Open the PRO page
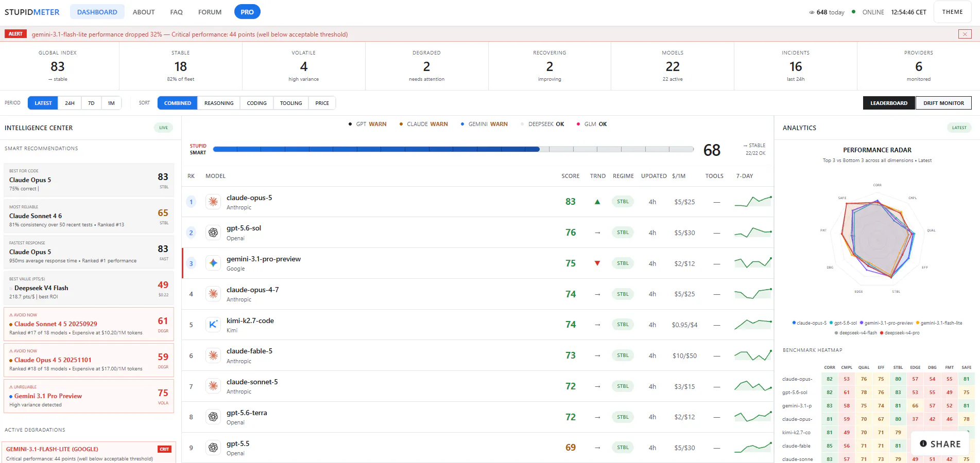This screenshot has height=463, width=980. coord(247,12)
